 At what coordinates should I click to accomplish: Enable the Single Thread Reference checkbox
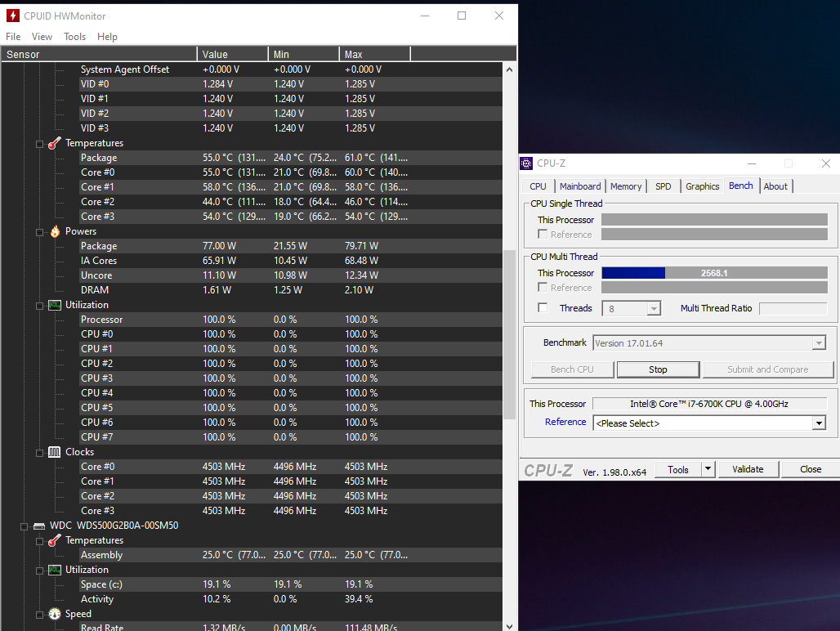pyautogui.click(x=543, y=234)
